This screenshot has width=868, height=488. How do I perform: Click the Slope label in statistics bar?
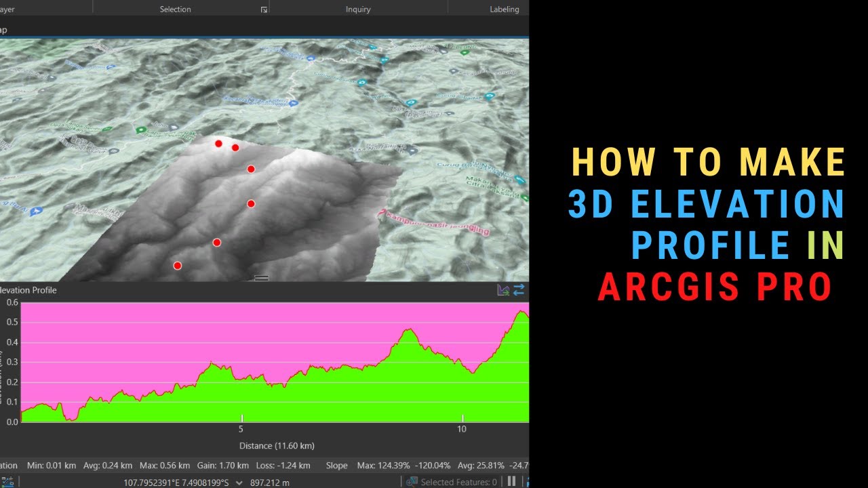click(x=336, y=466)
